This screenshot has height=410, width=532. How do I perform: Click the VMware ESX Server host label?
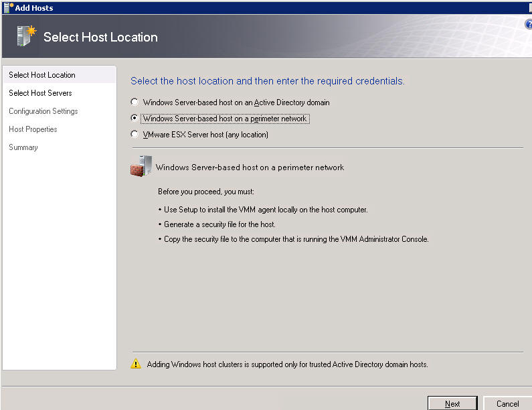(x=205, y=135)
